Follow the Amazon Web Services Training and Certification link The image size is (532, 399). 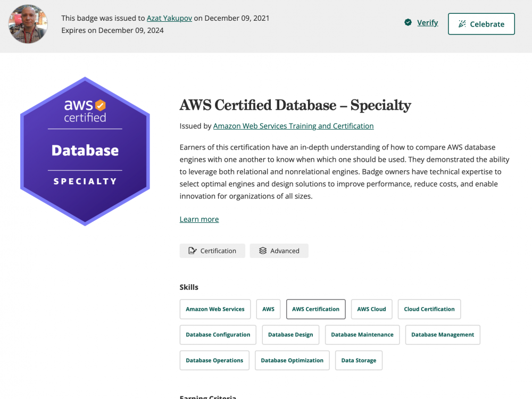pos(293,126)
